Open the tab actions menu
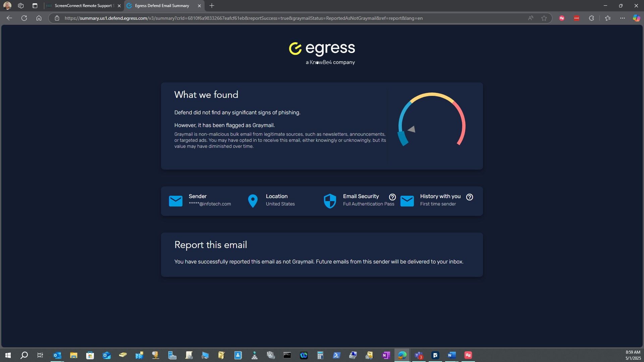644x362 pixels. (x=35, y=6)
